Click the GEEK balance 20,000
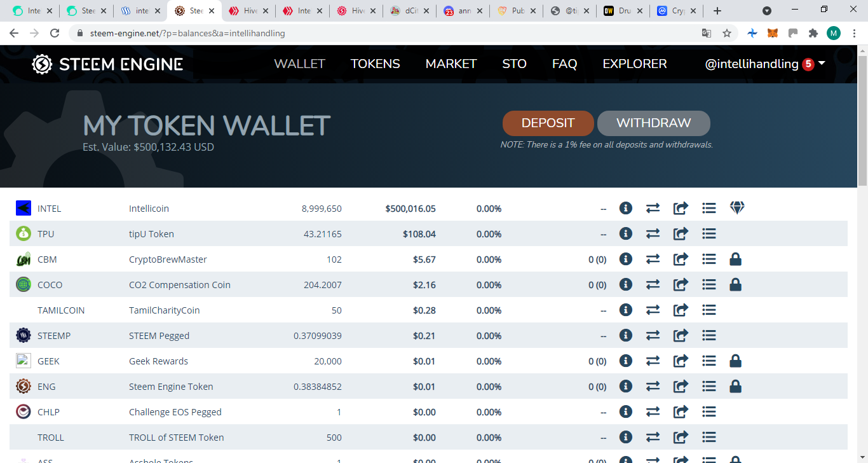Screen dimensions: 868x463 pos(328,361)
